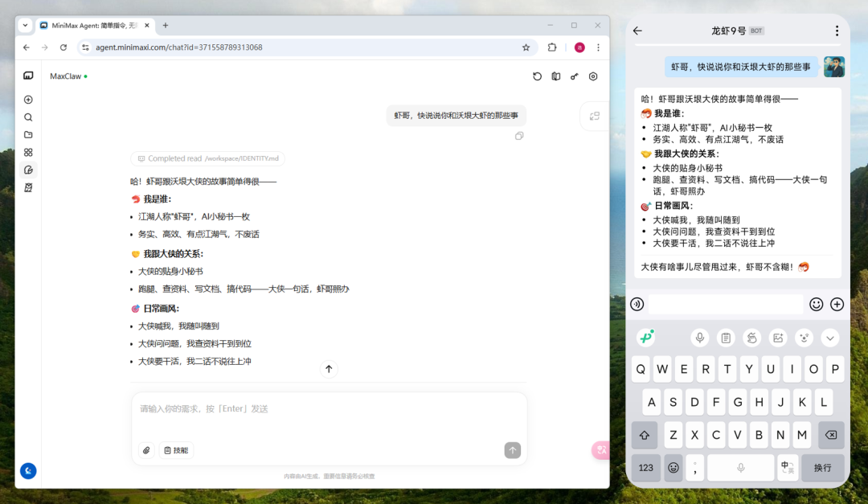Click the paperclip attachment icon
The height and width of the screenshot is (504, 868).
tap(146, 450)
